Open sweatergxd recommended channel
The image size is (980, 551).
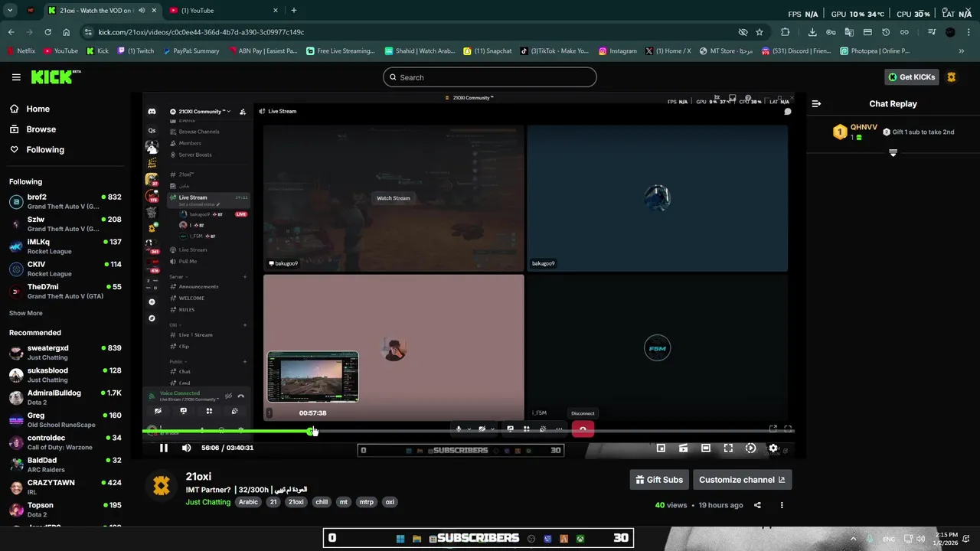tap(64, 353)
